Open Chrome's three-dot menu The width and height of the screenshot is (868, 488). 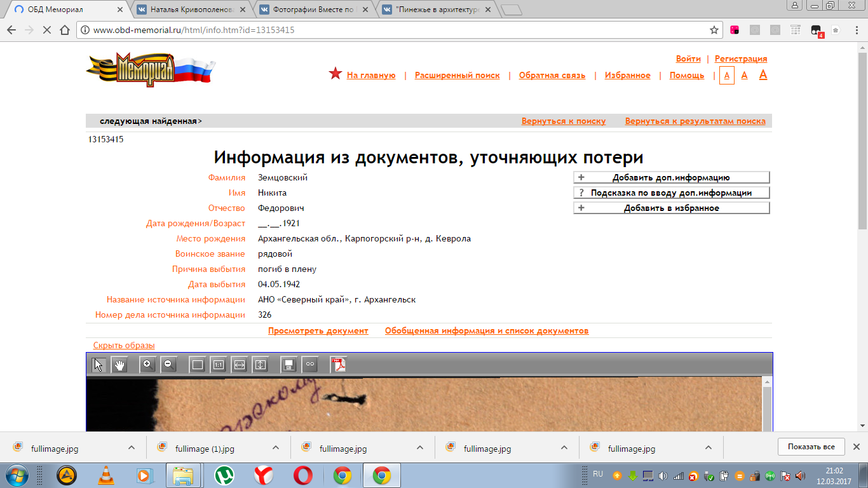coord(855,30)
